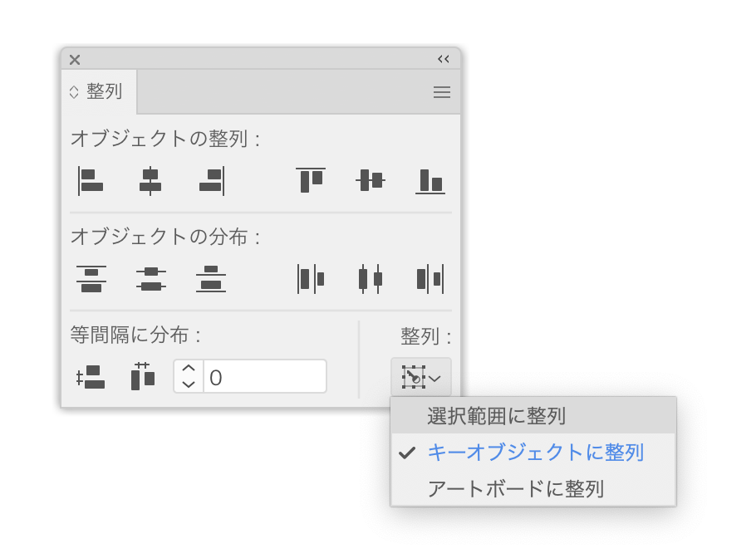Apply vertical distribute center to objects

click(150, 279)
